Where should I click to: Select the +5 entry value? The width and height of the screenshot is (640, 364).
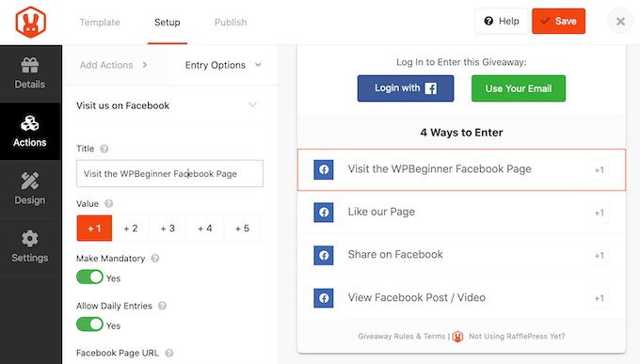pyautogui.click(x=242, y=229)
